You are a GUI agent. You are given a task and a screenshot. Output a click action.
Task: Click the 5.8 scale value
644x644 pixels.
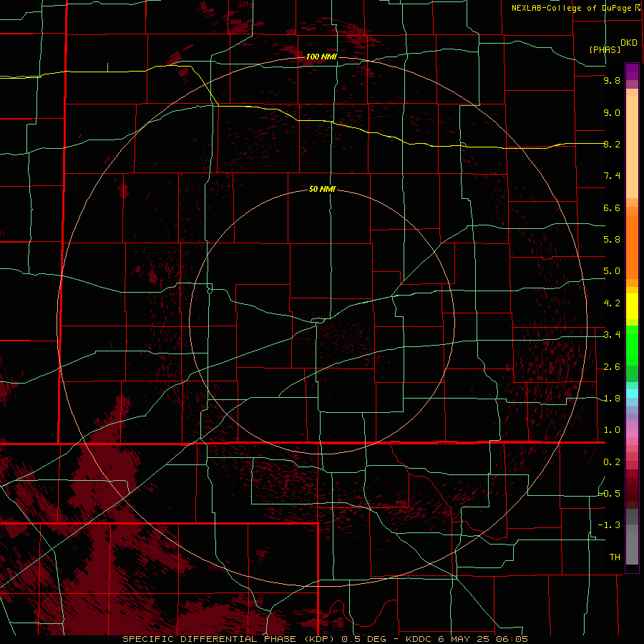pos(612,240)
